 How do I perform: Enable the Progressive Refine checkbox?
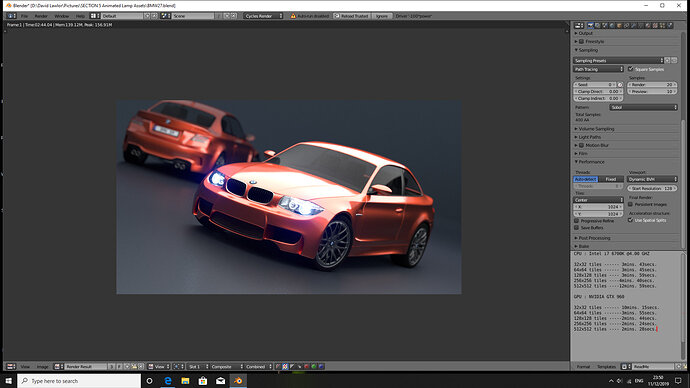click(x=576, y=221)
